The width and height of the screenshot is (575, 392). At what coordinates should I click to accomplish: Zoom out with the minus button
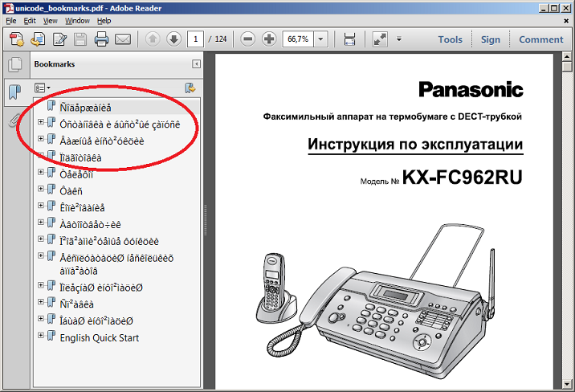(247, 39)
